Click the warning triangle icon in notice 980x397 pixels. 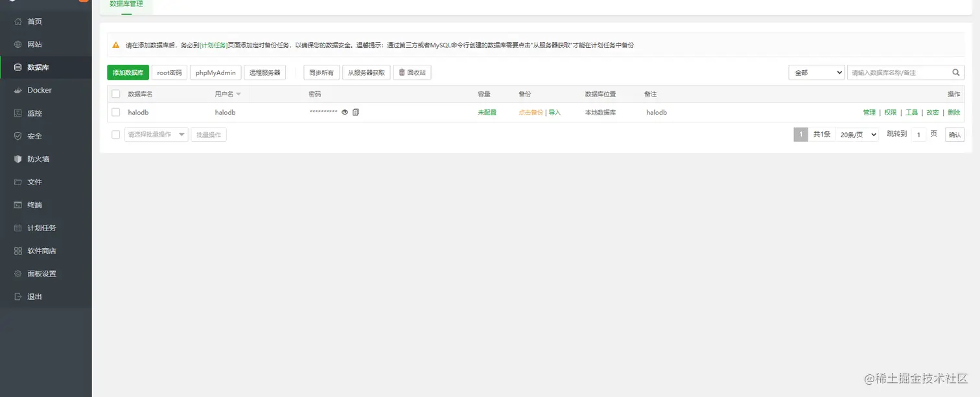click(116, 45)
